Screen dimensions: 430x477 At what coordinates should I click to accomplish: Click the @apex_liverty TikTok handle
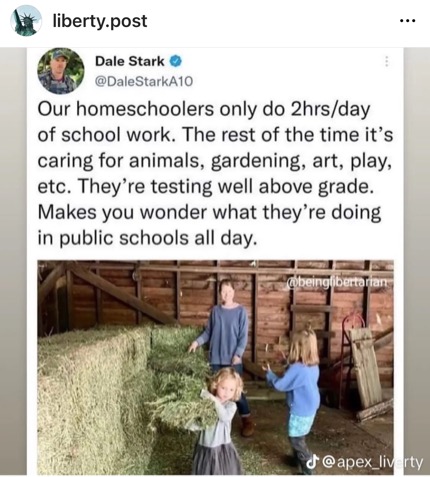(371, 463)
